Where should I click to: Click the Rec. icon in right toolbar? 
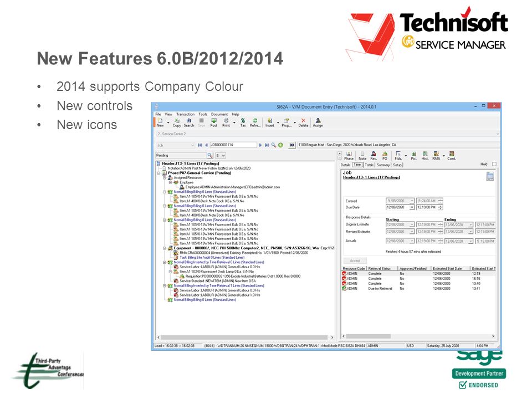coord(374,156)
